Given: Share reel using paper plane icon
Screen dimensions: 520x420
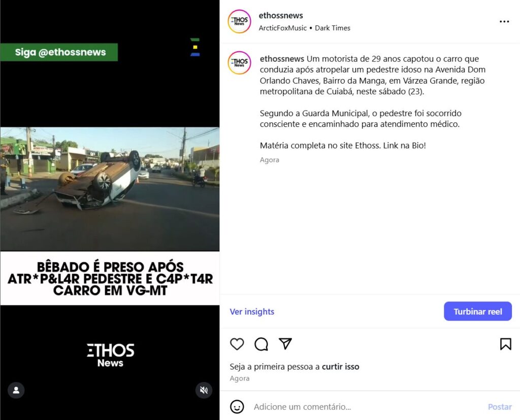Looking at the screenshot, I should [x=285, y=343].
